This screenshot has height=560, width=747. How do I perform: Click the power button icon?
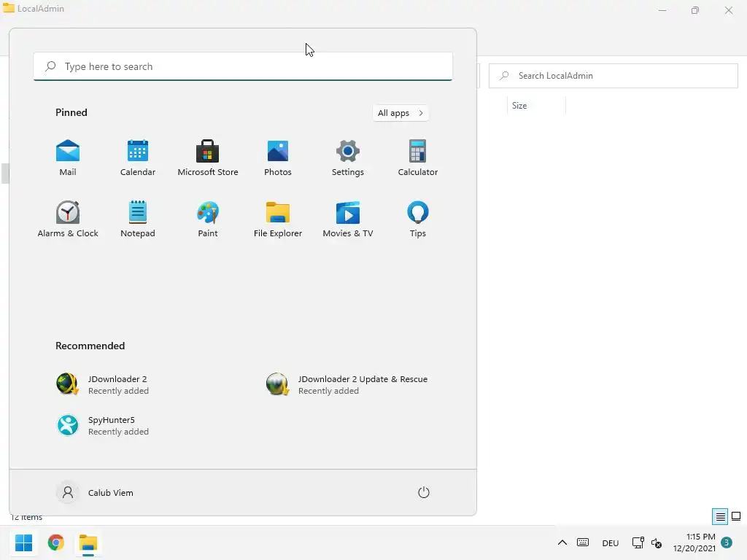click(x=424, y=492)
